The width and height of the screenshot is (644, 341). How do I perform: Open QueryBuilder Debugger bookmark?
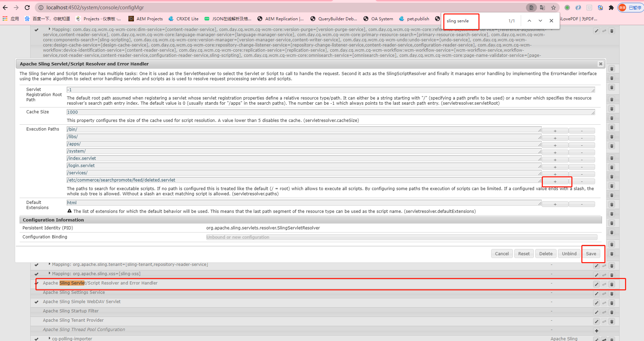coord(334,19)
